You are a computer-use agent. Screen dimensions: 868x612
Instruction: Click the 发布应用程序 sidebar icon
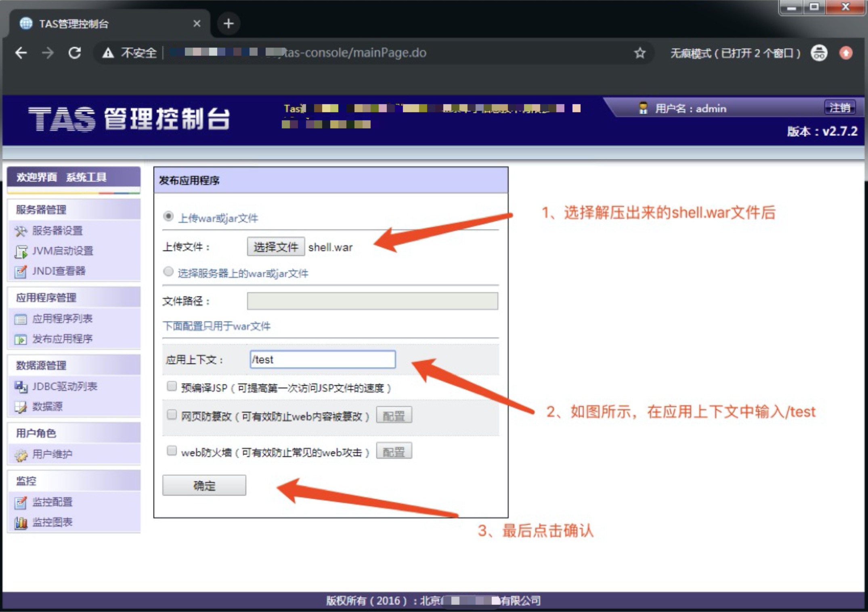pyautogui.click(x=21, y=340)
